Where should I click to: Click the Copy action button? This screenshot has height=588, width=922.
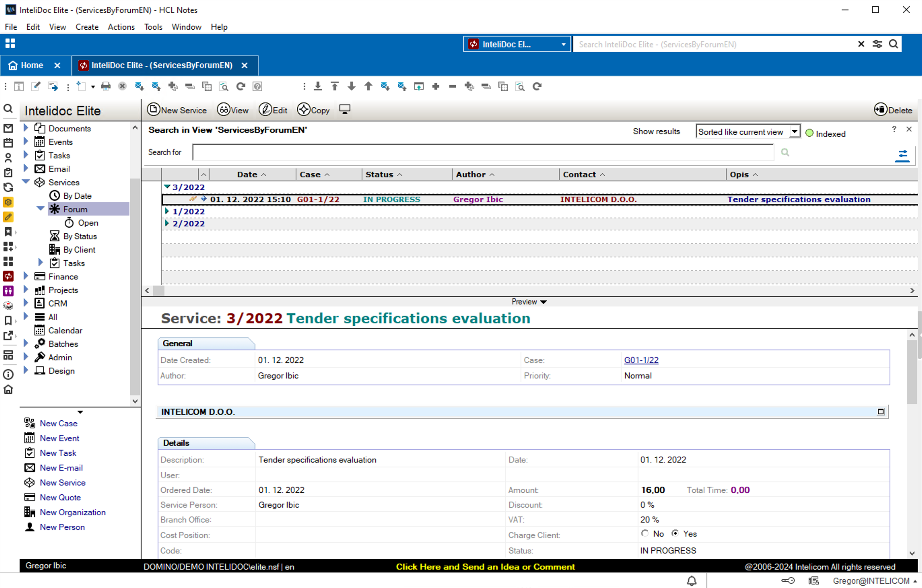313,110
